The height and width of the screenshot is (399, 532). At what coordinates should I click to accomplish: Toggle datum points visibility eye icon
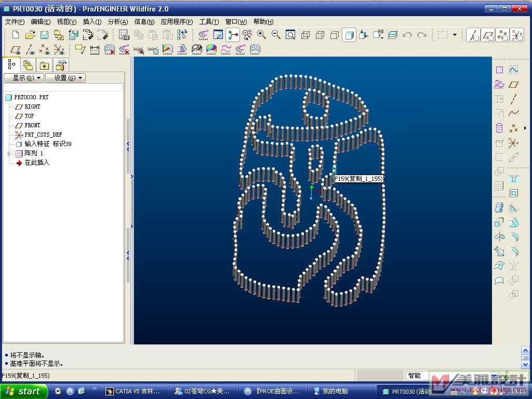pyautogui.click(x=45, y=49)
